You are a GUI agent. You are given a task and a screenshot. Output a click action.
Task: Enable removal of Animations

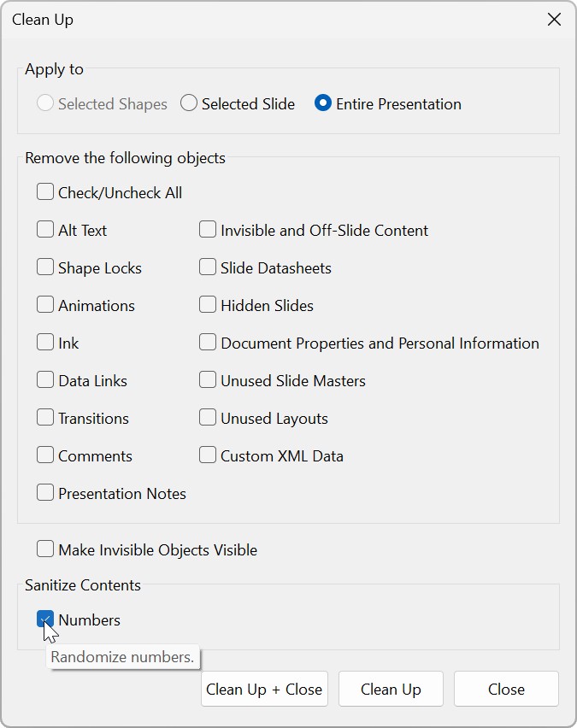pyautogui.click(x=45, y=305)
